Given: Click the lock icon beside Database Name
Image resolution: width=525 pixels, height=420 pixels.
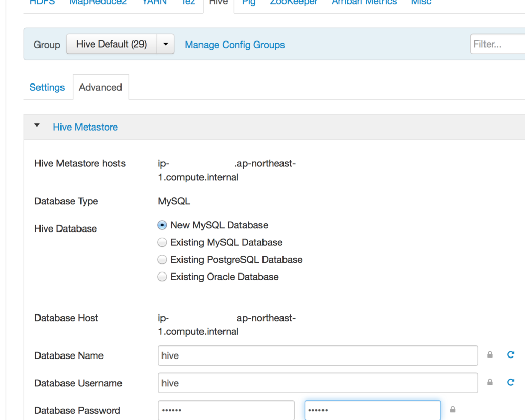Looking at the screenshot, I should click(x=490, y=354).
